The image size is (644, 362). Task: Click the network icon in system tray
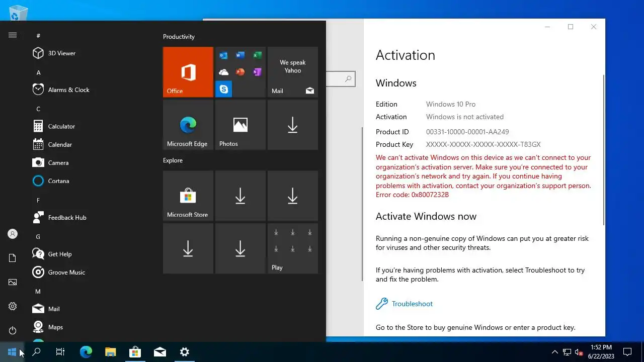pos(567,352)
